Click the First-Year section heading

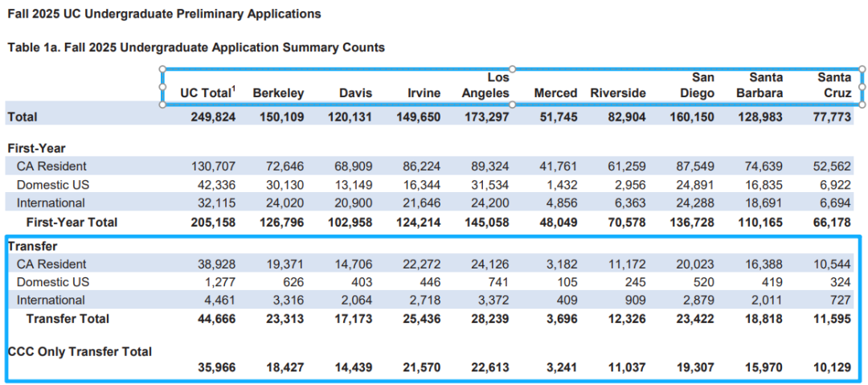pos(36,149)
